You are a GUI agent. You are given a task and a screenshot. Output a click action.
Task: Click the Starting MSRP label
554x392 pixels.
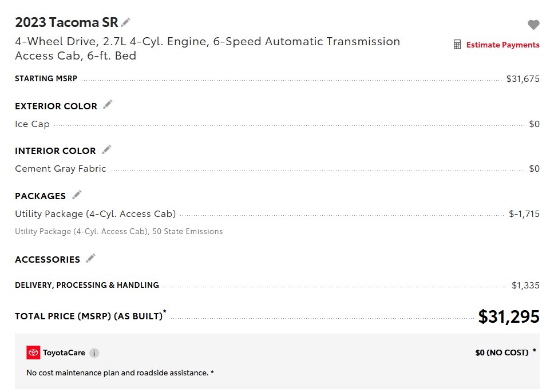46,79
